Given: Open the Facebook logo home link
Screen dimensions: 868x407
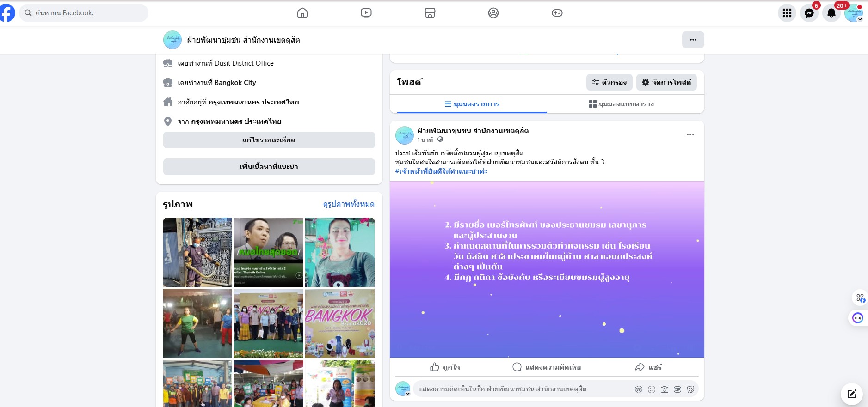Looking at the screenshot, I should pos(6,13).
